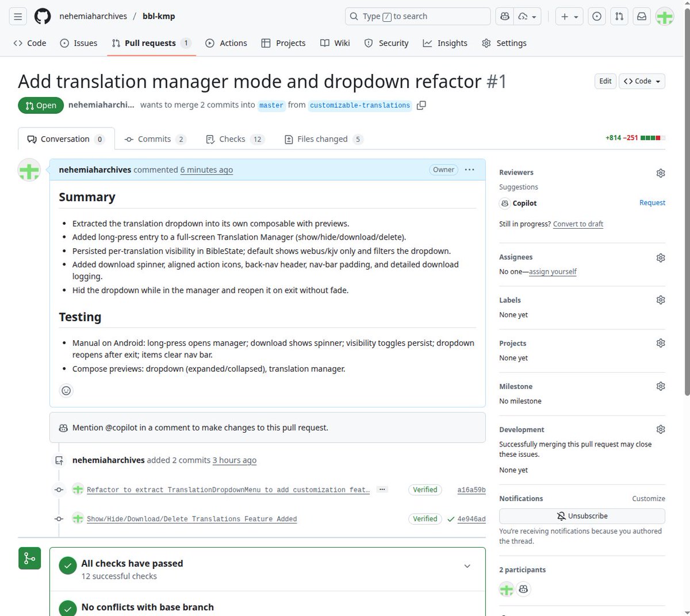Screen dimensions: 690x616
Task: Open Reviewers settings gear
Action: [x=661, y=173]
